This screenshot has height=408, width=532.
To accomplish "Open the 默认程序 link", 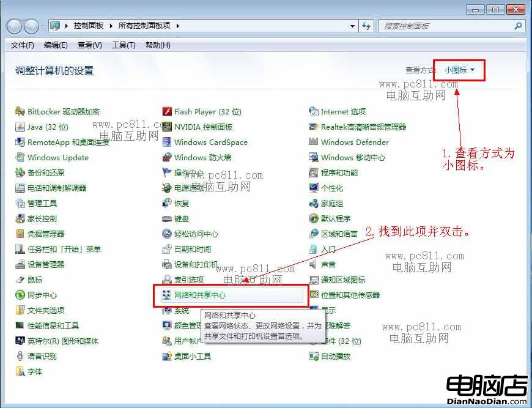I will tap(336, 218).
